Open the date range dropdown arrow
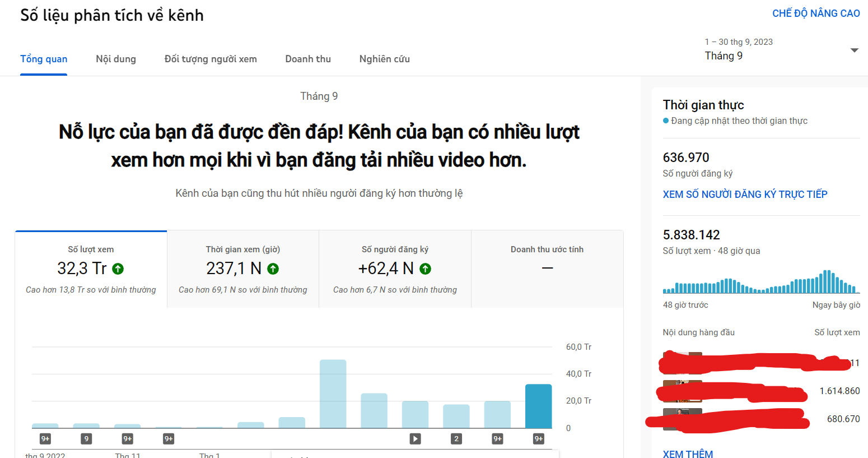Image resolution: width=868 pixels, height=458 pixels. pos(854,50)
